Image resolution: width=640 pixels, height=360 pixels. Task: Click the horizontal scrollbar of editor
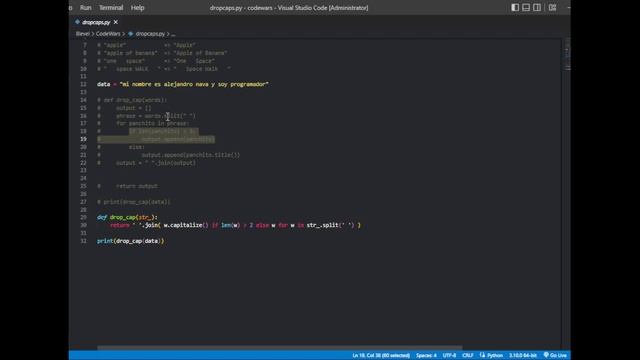280,348
